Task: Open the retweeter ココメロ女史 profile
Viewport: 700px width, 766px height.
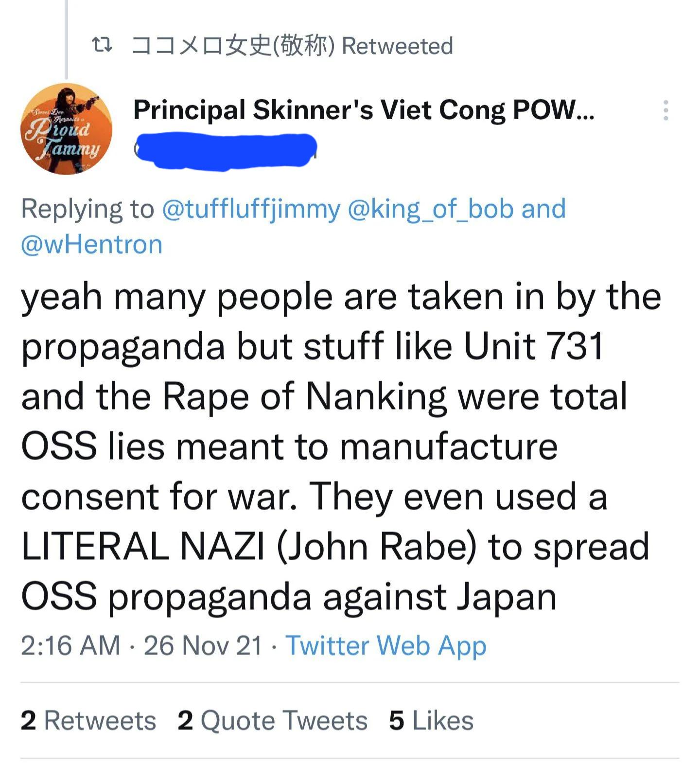Action: [x=233, y=46]
